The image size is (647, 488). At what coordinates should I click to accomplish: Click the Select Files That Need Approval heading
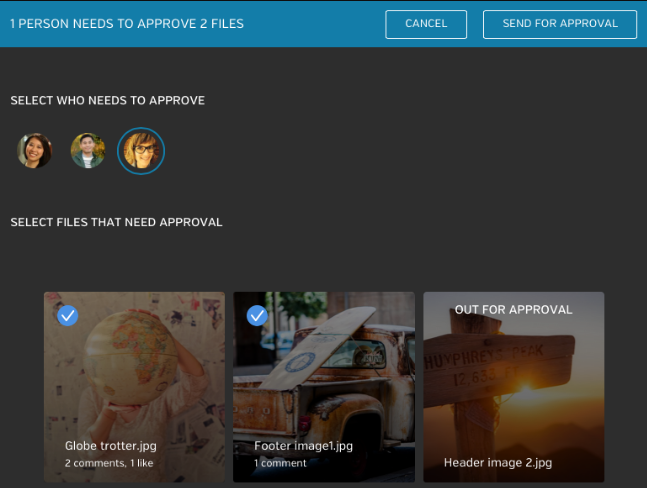116,222
